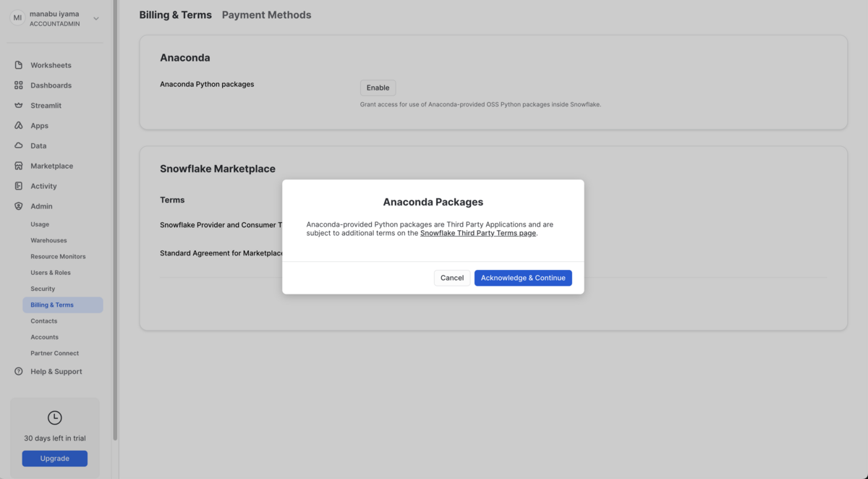Click the 'Grant access for use' description text
868x479 pixels.
click(481, 105)
